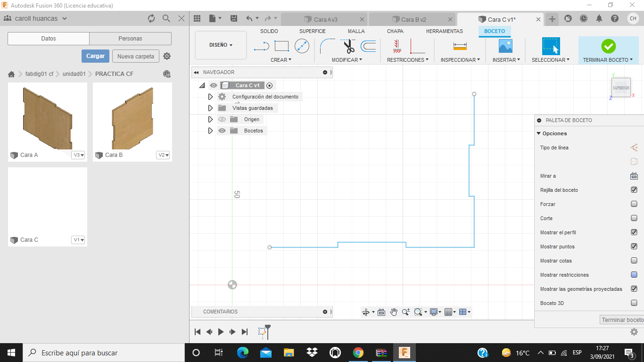The image size is (644, 362).
Task: Click SUPERIOR face of view cube
Action: [x=621, y=88]
